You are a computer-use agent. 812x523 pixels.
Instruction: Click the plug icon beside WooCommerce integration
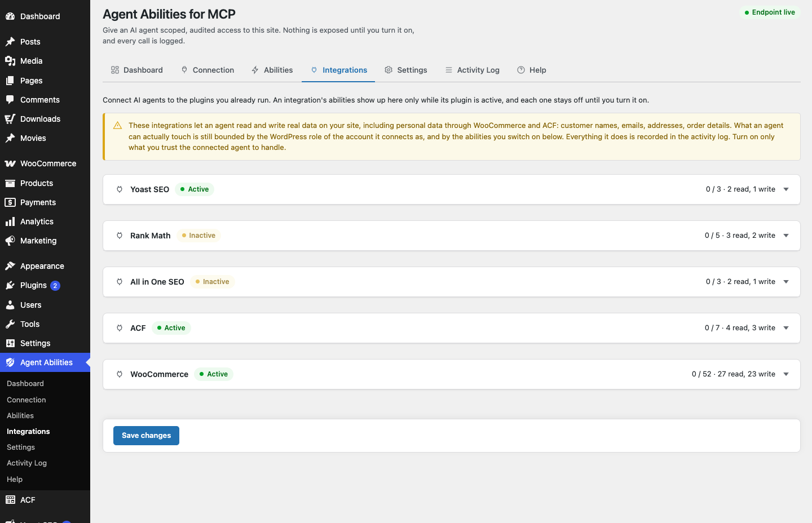click(x=120, y=374)
